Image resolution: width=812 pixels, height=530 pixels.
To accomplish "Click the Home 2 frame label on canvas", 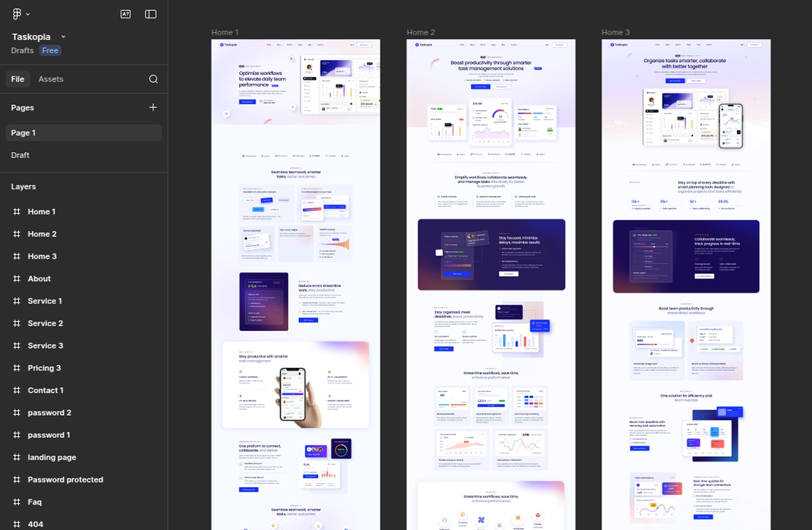I will pos(421,32).
